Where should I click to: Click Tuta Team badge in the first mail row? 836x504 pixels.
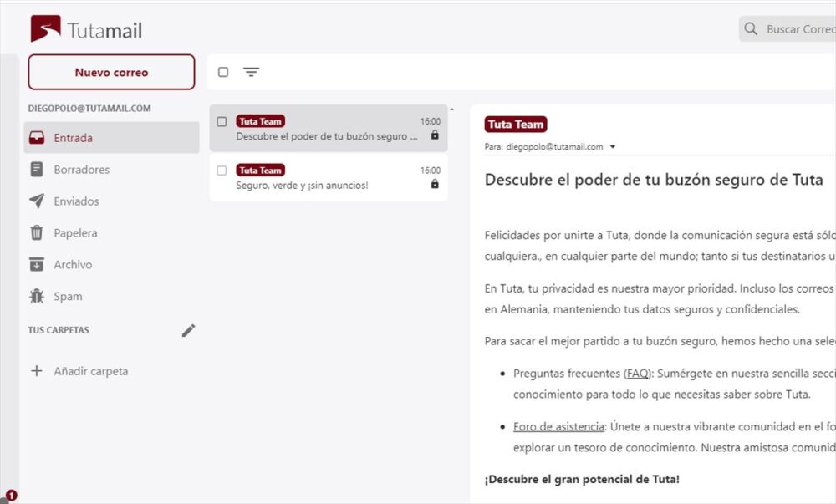point(260,121)
